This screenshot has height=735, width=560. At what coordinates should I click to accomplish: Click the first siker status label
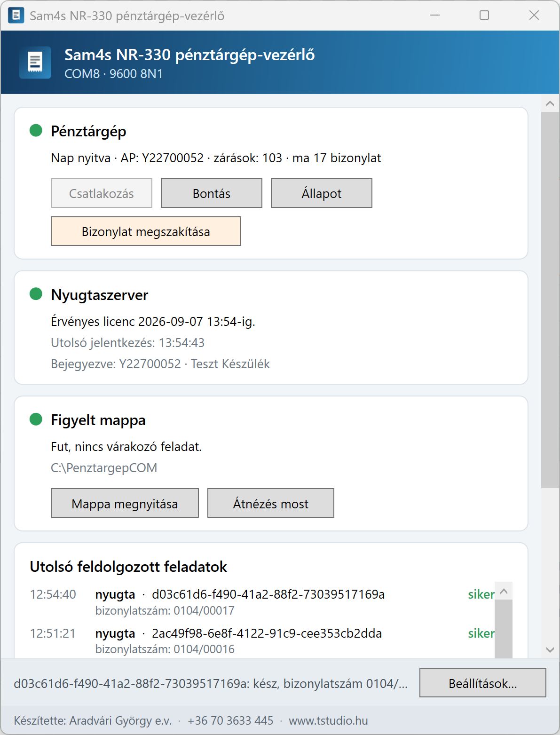click(x=481, y=594)
